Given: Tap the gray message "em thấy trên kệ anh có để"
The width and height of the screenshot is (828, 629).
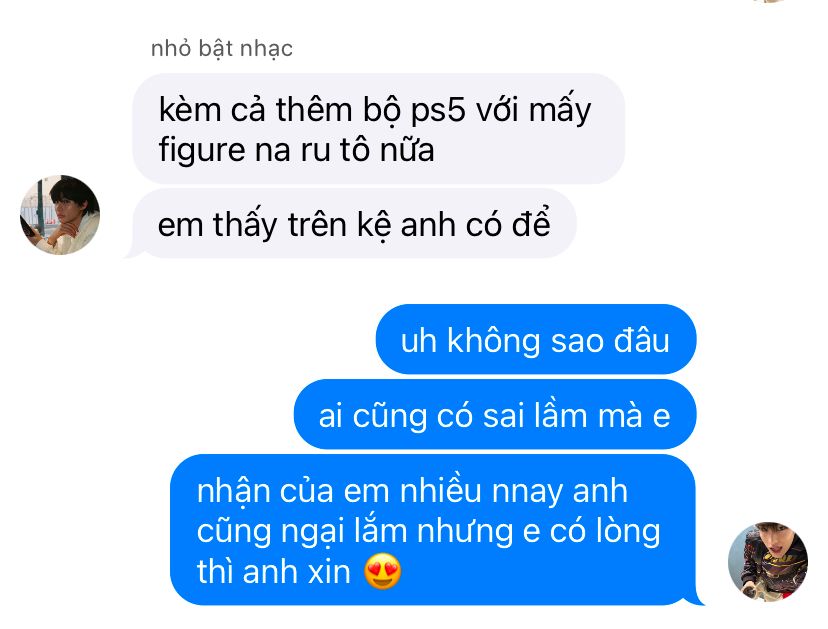Looking at the screenshot, I should (354, 224).
